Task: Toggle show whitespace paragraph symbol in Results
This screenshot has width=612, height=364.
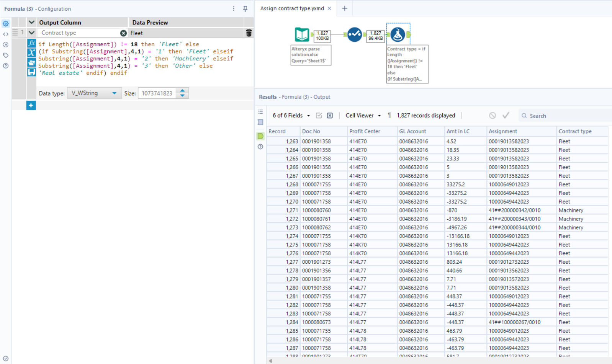Action: (389, 116)
